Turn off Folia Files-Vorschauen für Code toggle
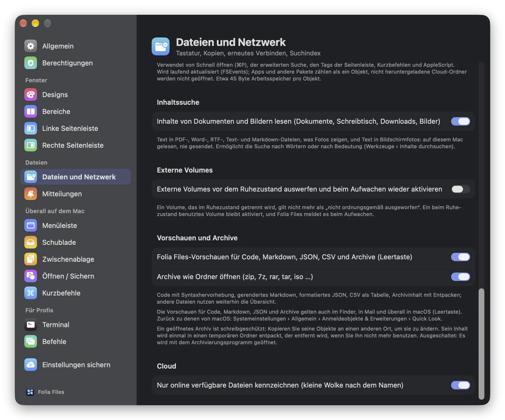This screenshot has height=420, width=505. click(x=460, y=257)
